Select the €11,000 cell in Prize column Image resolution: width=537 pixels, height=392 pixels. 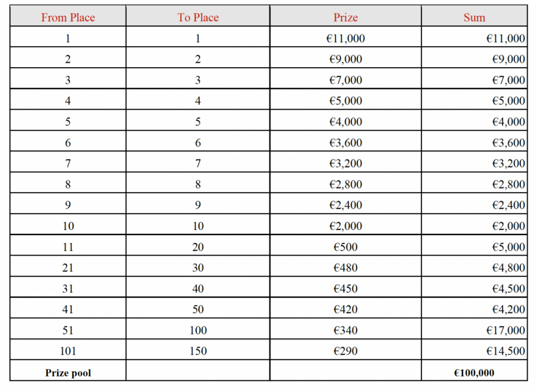(345, 38)
